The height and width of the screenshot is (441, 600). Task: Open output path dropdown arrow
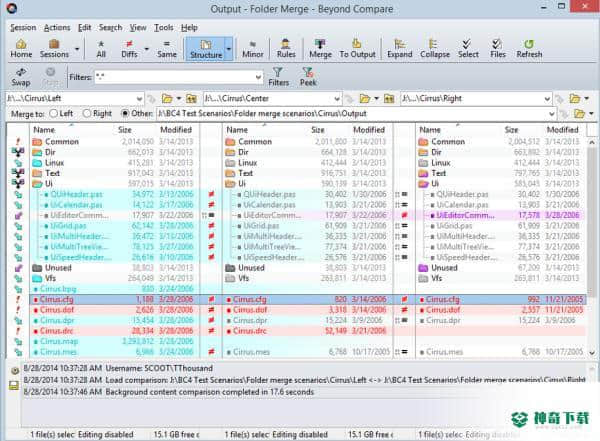click(551, 114)
